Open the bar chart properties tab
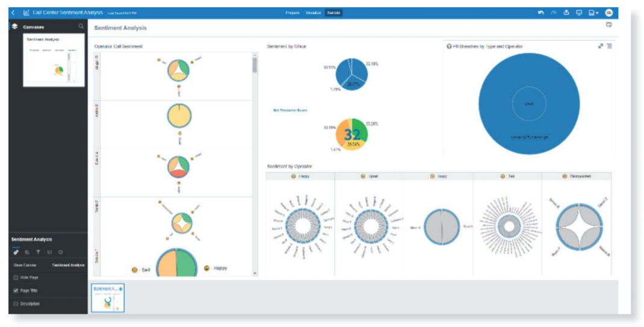This screenshot has height=327, width=644. coord(27,252)
